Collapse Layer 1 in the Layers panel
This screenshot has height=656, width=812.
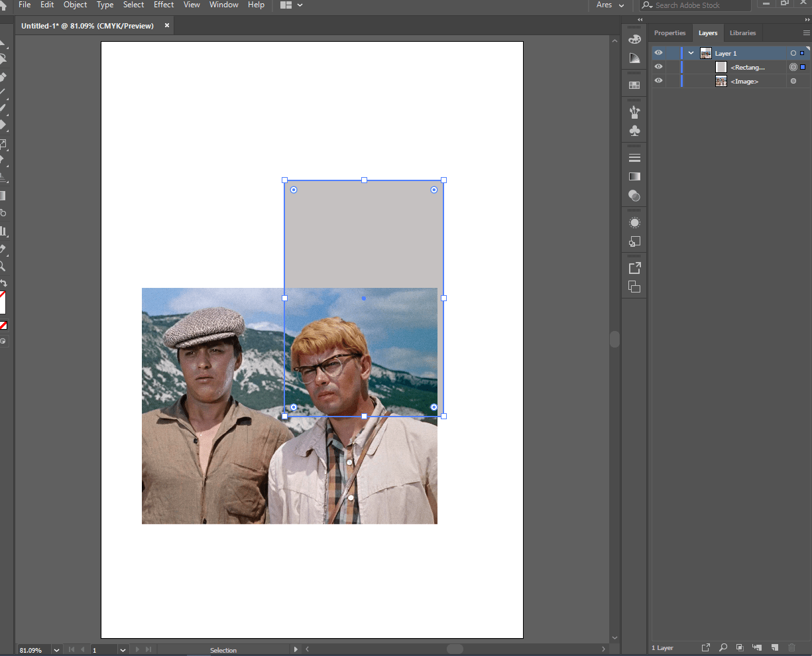[x=691, y=52]
